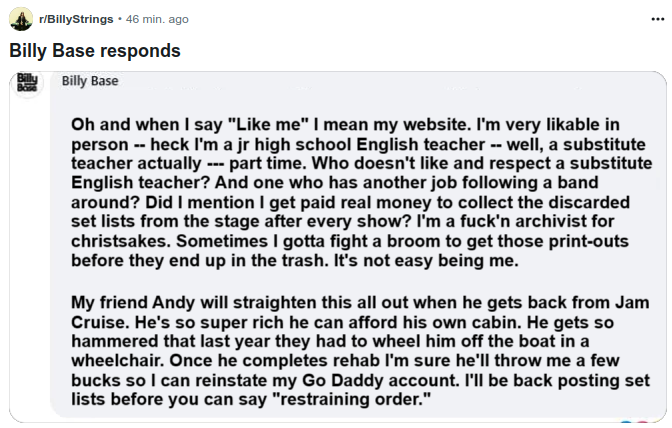Image resolution: width=672 pixels, height=428 pixels.
Task: Click the paragraph starting "Oh and when I say"
Action: click(361, 192)
